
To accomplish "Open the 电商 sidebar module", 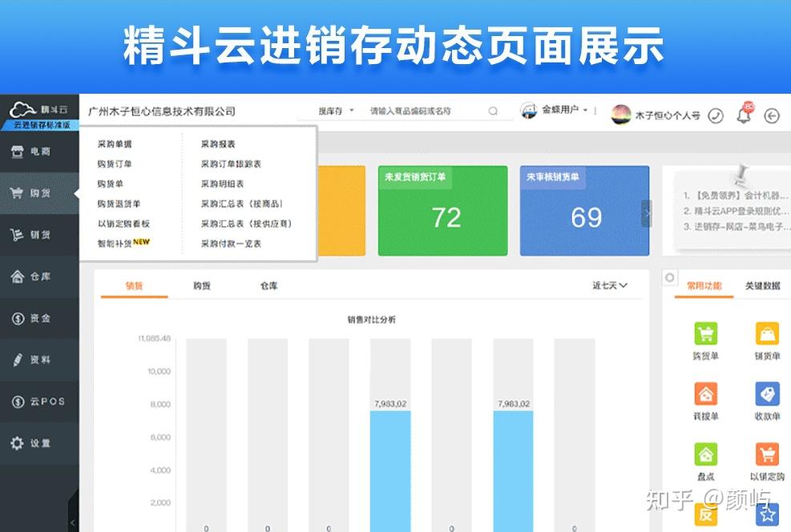I will coord(39,151).
